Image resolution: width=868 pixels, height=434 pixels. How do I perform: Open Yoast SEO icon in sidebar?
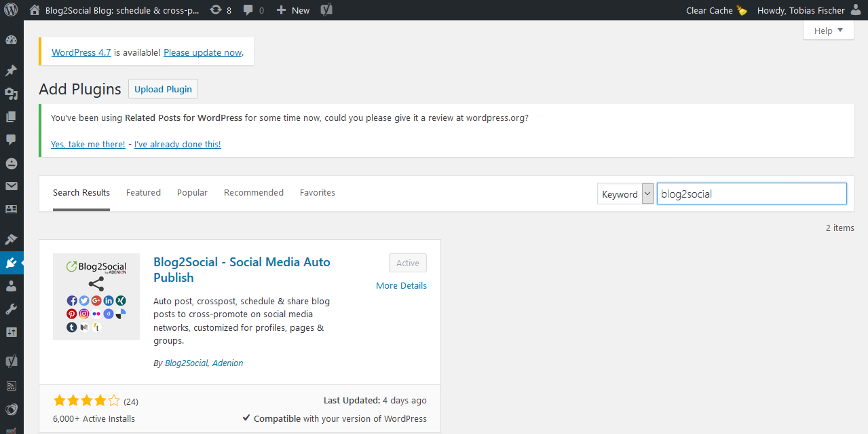pos(11,361)
